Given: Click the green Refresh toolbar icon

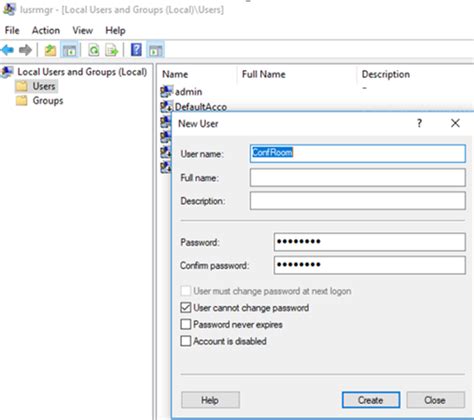Looking at the screenshot, I should pyautogui.click(x=94, y=50).
